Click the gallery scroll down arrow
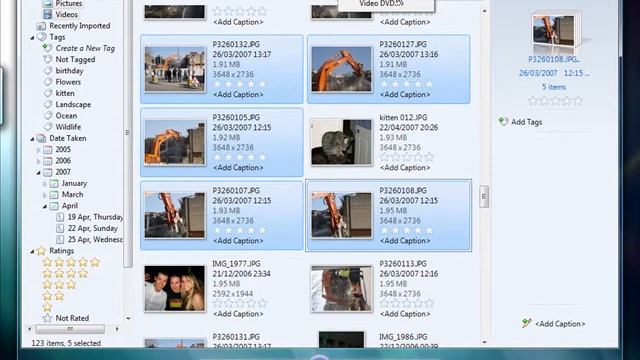640x360 pixels. click(x=484, y=342)
